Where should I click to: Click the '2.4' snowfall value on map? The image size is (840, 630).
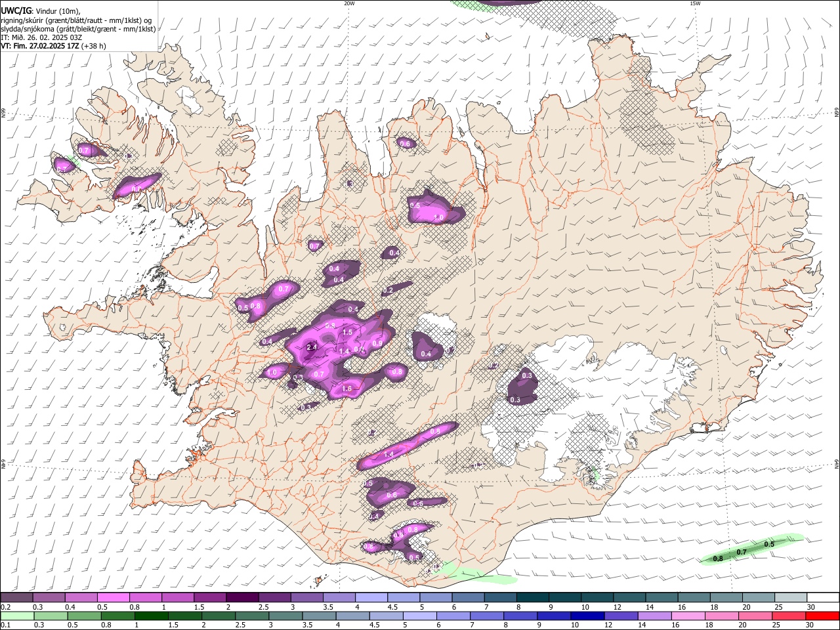tap(312, 347)
